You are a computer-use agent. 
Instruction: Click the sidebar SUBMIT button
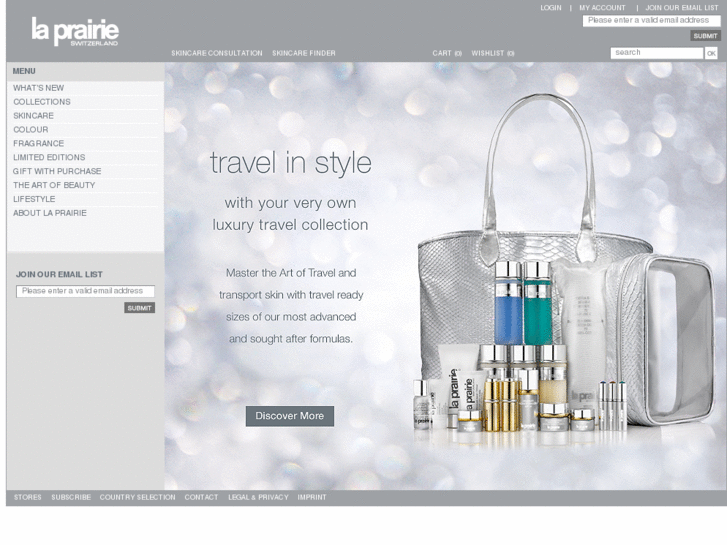click(x=140, y=308)
